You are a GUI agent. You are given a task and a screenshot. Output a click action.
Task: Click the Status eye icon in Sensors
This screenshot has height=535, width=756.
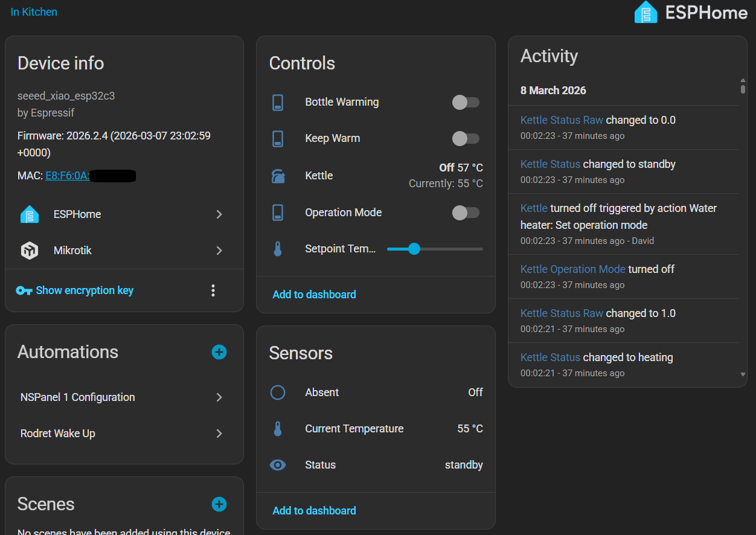(278, 465)
